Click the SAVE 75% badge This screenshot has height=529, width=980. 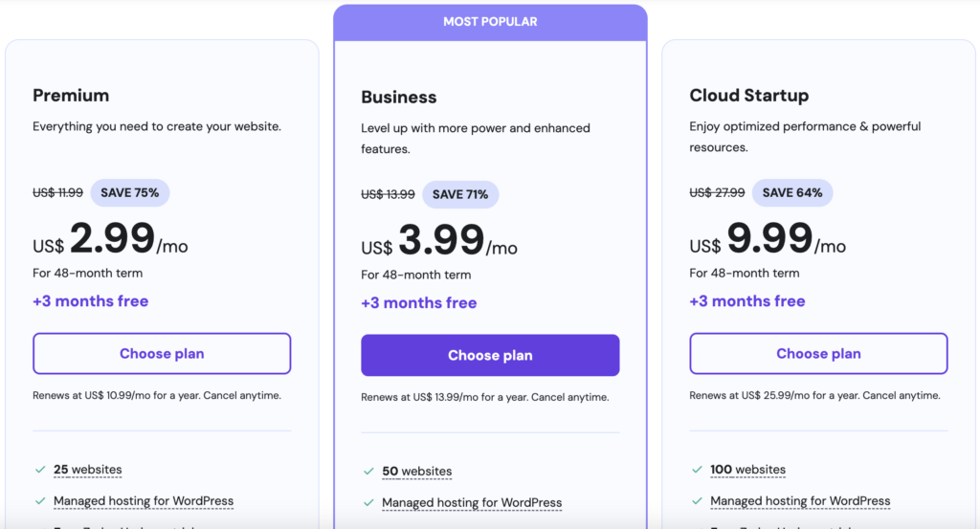click(130, 193)
